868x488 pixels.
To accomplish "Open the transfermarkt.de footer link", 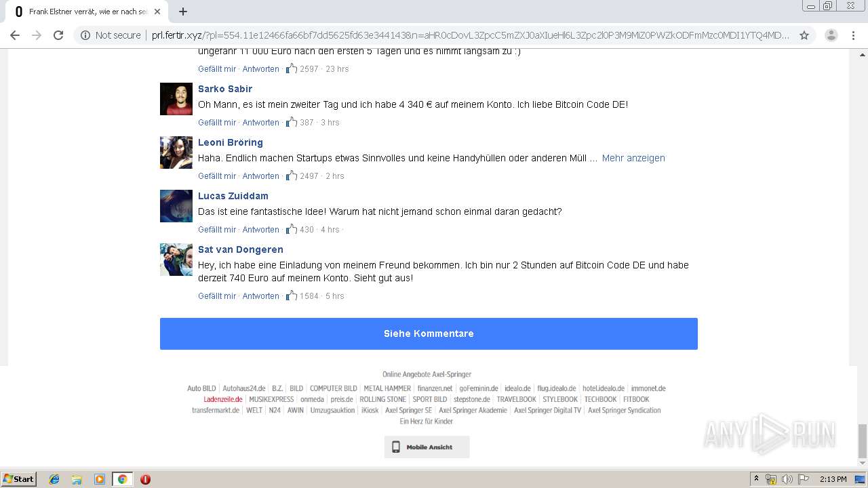I will click(x=216, y=410).
